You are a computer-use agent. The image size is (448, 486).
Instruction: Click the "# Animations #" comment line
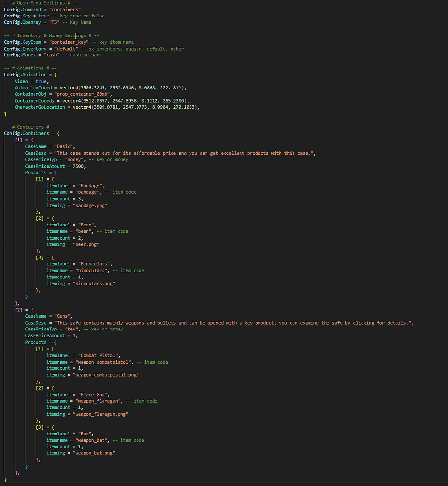point(31,68)
